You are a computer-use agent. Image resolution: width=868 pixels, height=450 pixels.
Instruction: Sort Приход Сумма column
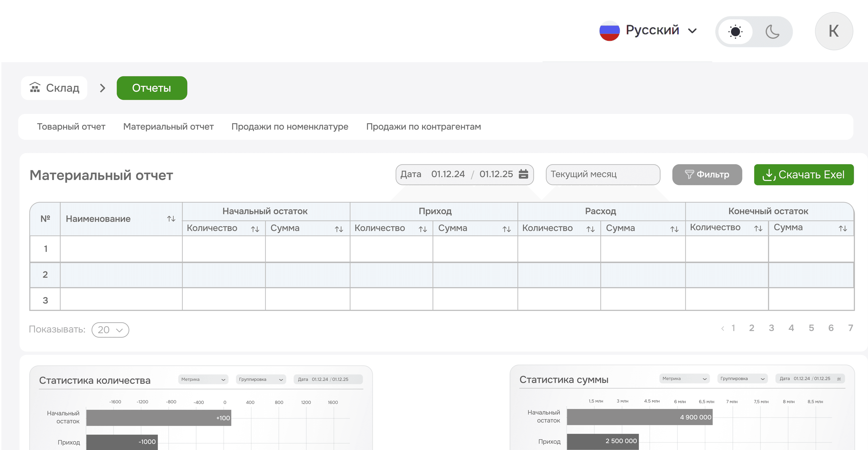[x=506, y=229]
